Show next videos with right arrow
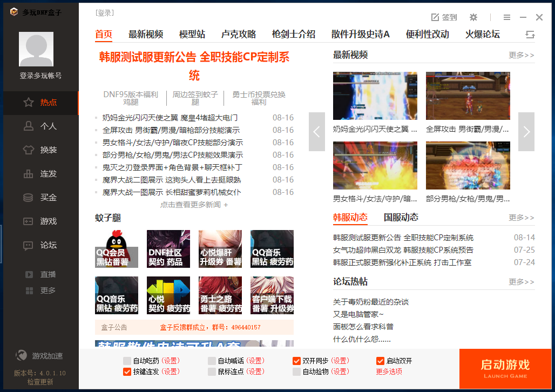Screen dimensions: 555x392 [526, 132]
